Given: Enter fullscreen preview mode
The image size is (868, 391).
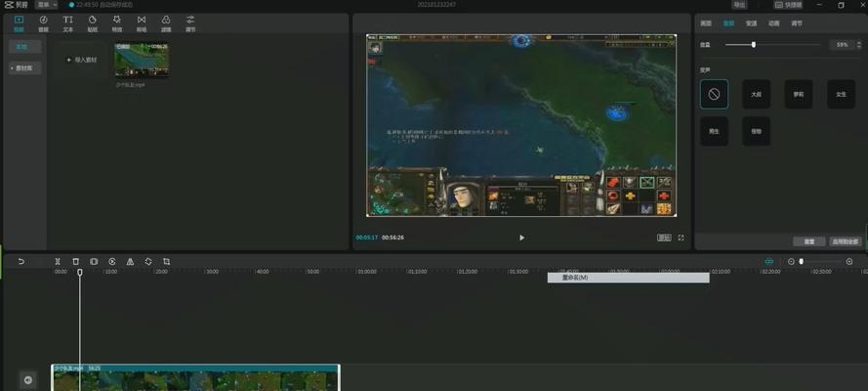Looking at the screenshot, I should (x=681, y=238).
